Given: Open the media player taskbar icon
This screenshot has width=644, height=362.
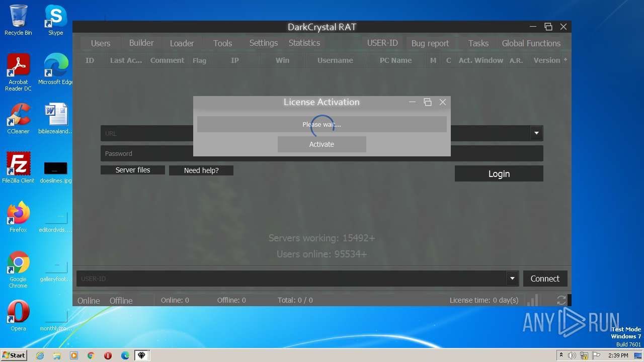Looking at the screenshot, I should (x=74, y=355).
